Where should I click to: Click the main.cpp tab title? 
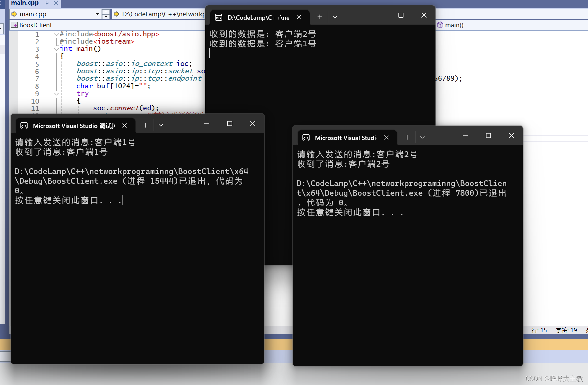(x=25, y=3)
